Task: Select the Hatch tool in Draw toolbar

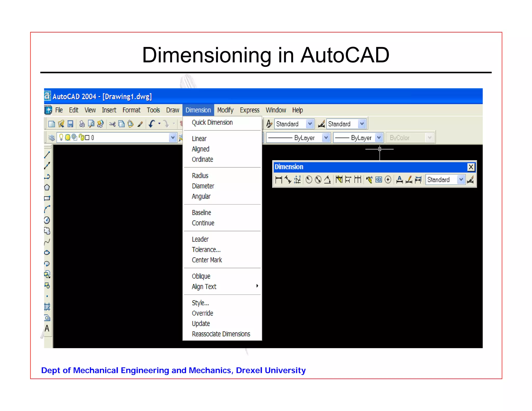Action: coord(47,307)
